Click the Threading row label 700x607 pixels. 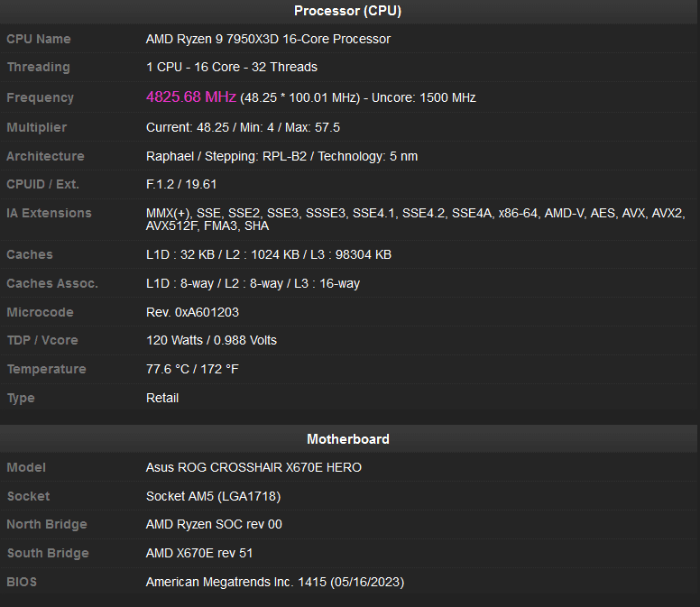coord(38,67)
